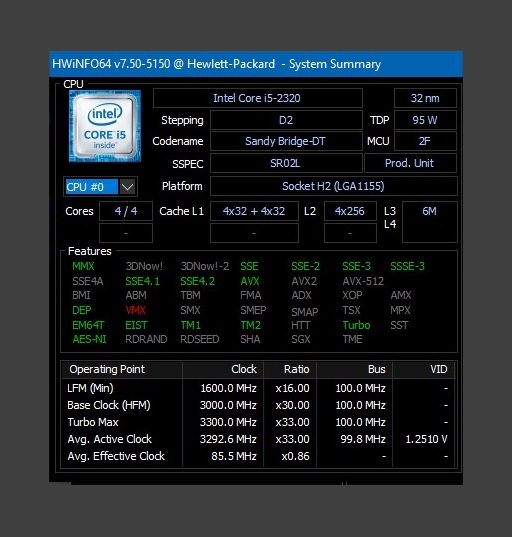
Task: Select the Base Clock (HFM) row
Action: pos(258,405)
